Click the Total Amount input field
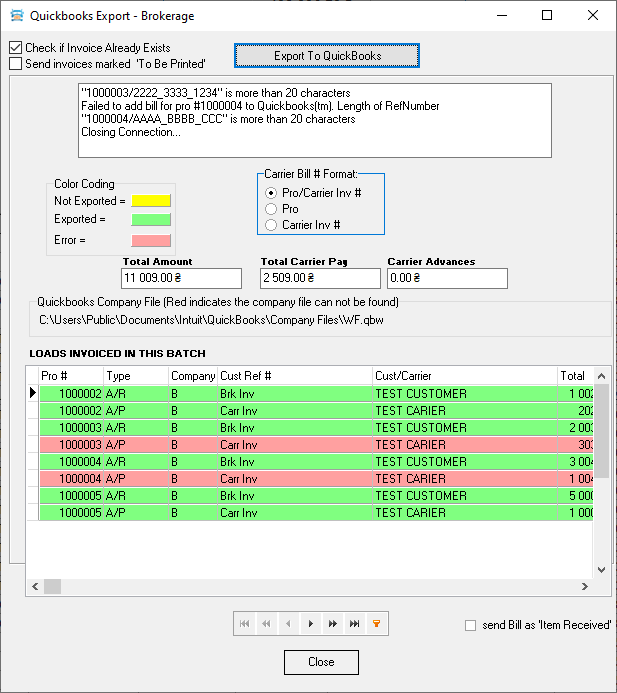The height and width of the screenshot is (693, 617). point(181,278)
